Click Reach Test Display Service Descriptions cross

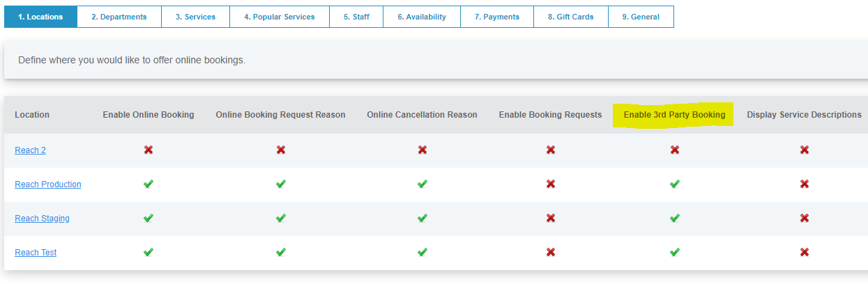[x=805, y=252]
